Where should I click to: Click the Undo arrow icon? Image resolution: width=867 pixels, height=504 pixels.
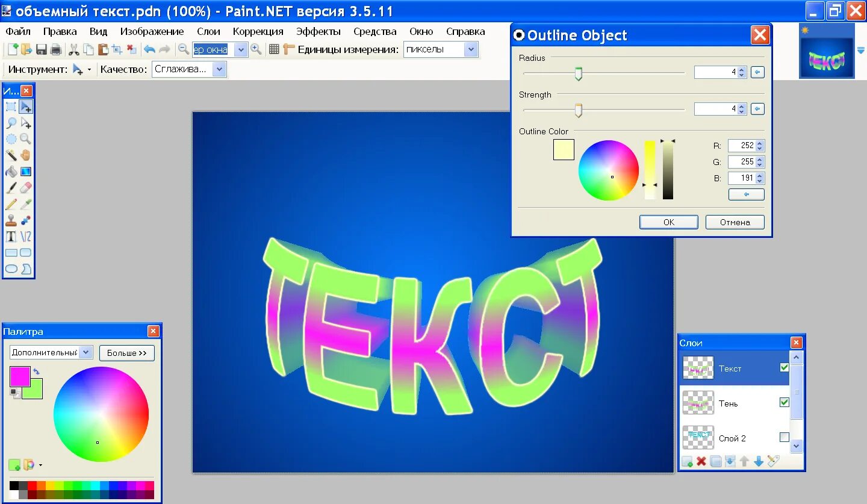coord(149,49)
